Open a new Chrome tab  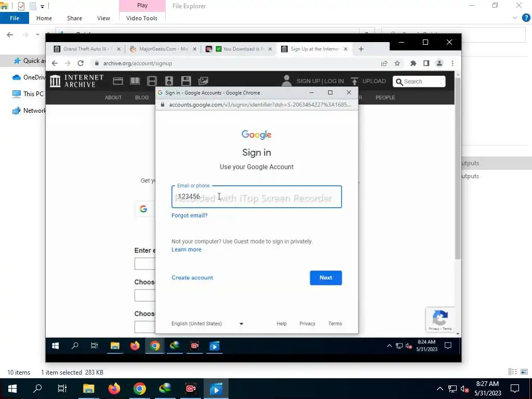pos(361,49)
